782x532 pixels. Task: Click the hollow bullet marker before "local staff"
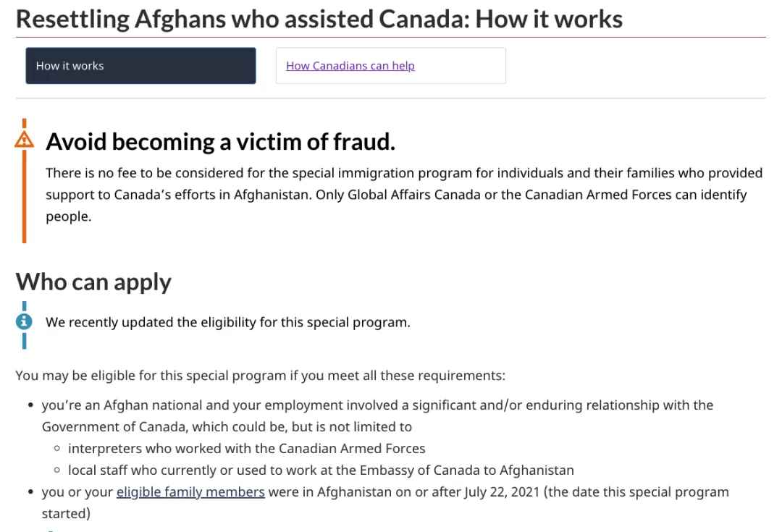tap(57, 470)
